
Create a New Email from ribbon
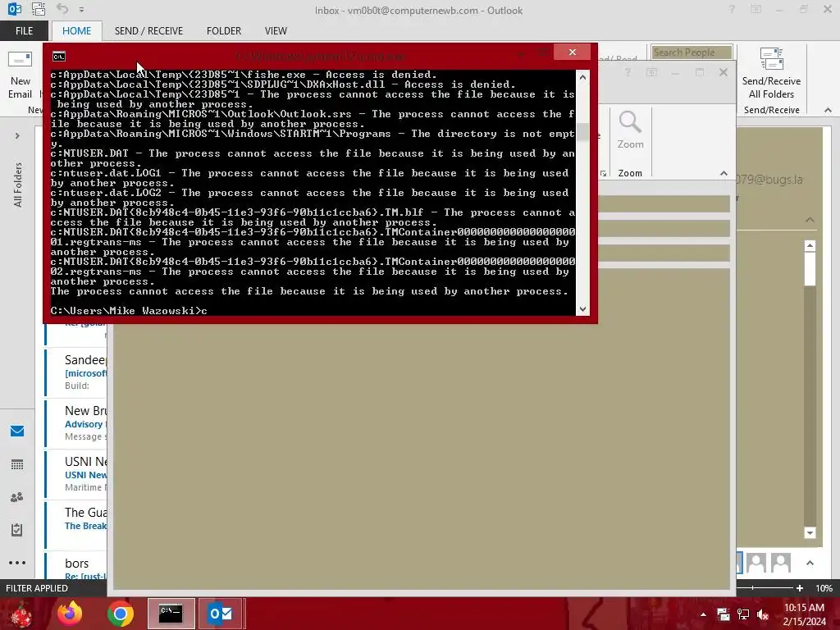pos(21,75)
